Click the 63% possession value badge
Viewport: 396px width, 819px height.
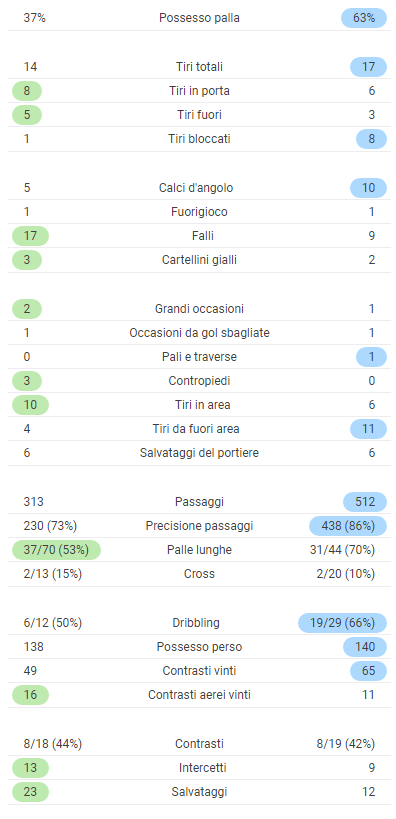[364, 18]
